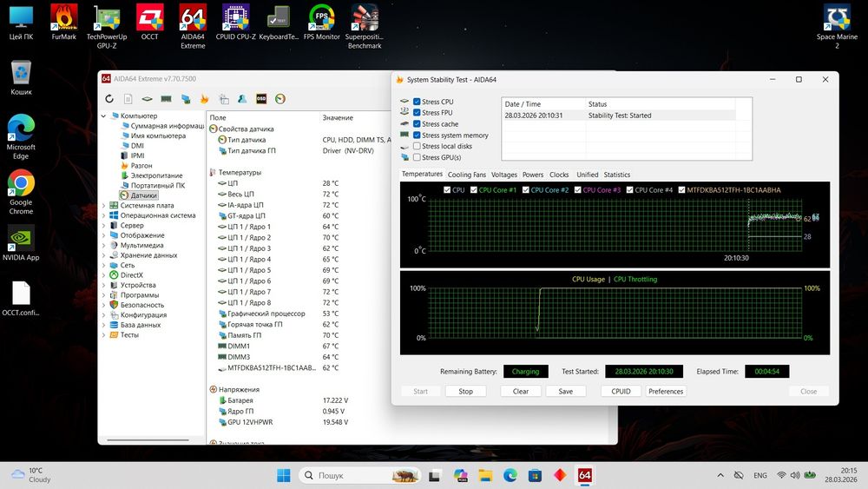Select Электропитание item in AIDA64 tree

point(152,175)
